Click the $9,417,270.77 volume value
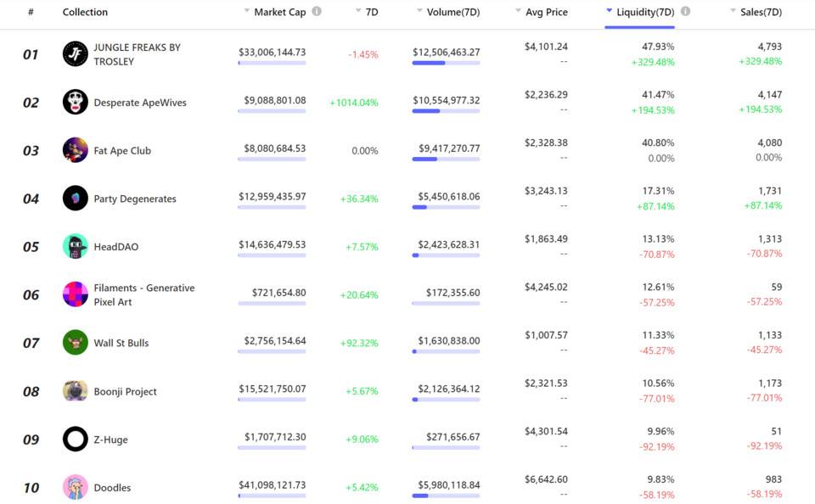The image size is (815, 504). coord(449,148)
